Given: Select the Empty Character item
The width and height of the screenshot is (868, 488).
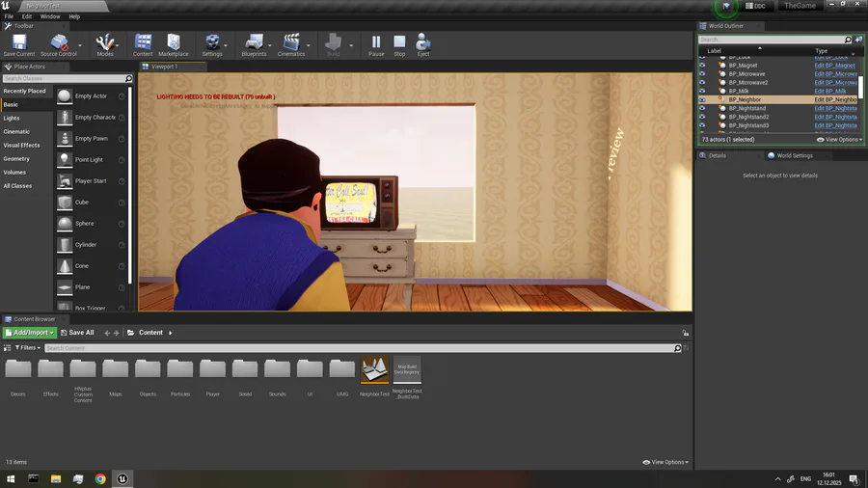Looking at the screenshot, I should click(x=91, y=118).
